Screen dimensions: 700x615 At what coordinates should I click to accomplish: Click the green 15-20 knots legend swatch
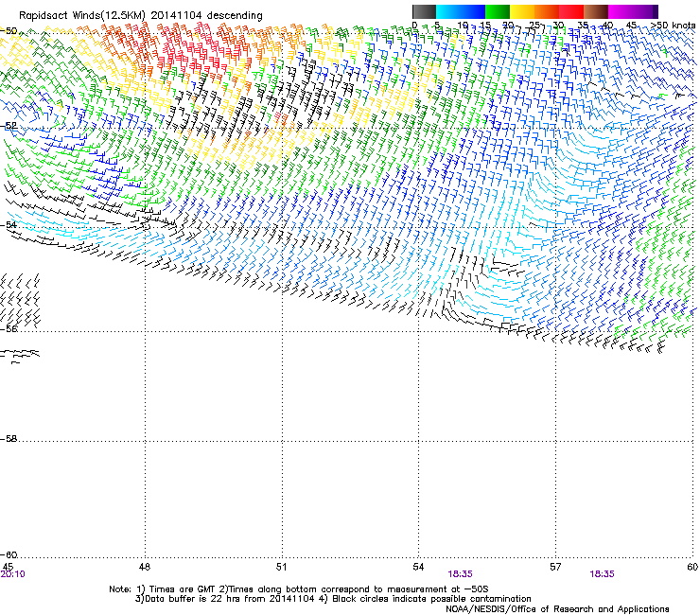point(498,11)
